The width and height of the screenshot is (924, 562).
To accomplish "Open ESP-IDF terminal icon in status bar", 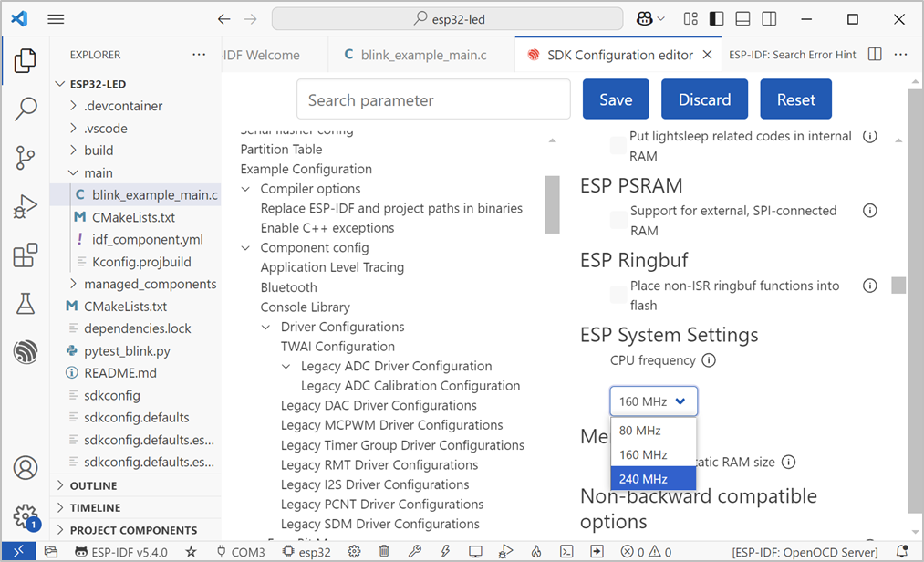I will click(x=566, y=552).
